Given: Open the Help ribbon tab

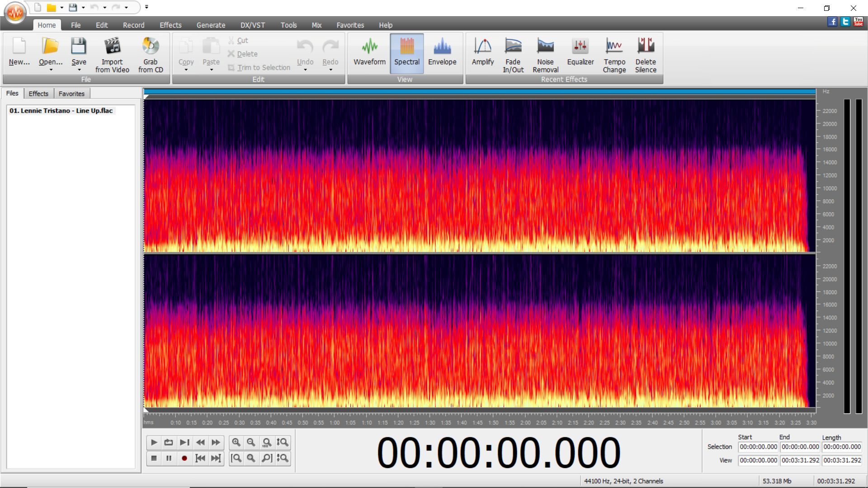Looking at the screenshot, I should click(386, 25).
